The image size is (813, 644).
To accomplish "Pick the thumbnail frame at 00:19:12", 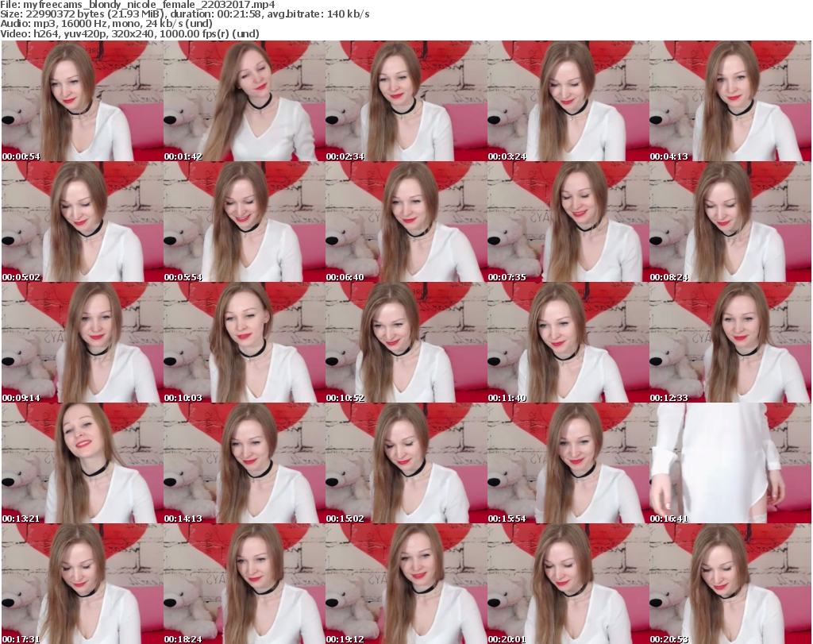I will pyautogui.click(x=406, y=584).
